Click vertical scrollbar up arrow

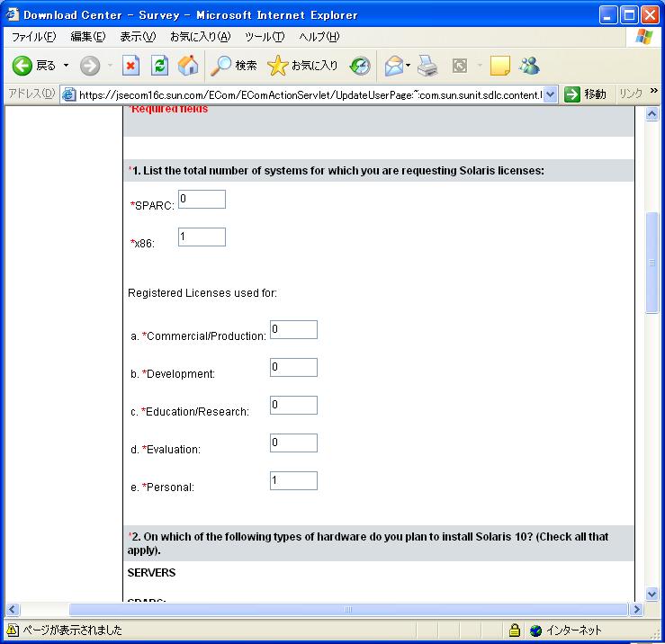(652, 113)
